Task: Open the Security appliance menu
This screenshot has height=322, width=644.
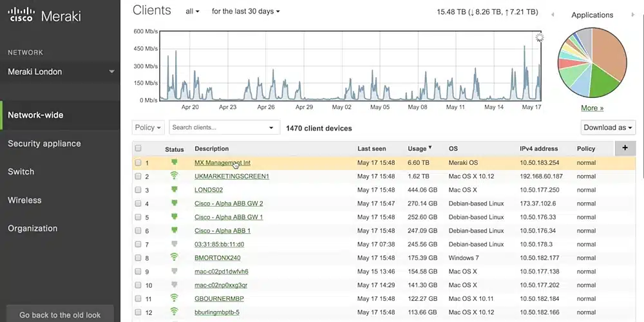Action: [x=44, y=144]
